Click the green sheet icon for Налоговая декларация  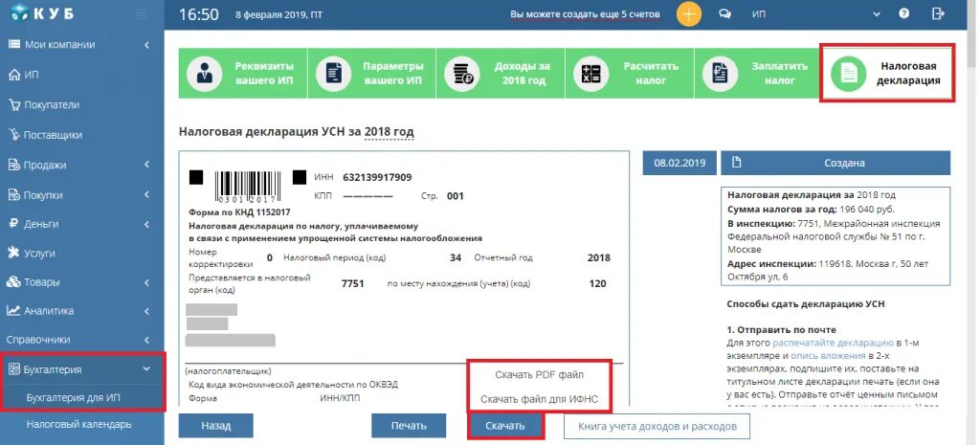[x=849, y=74]
